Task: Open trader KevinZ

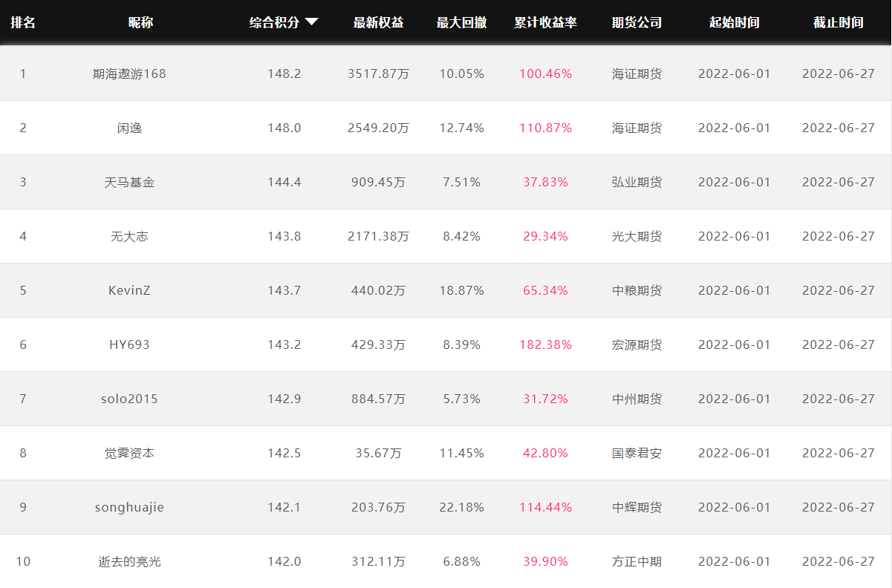Action: (x=130, y=290)
